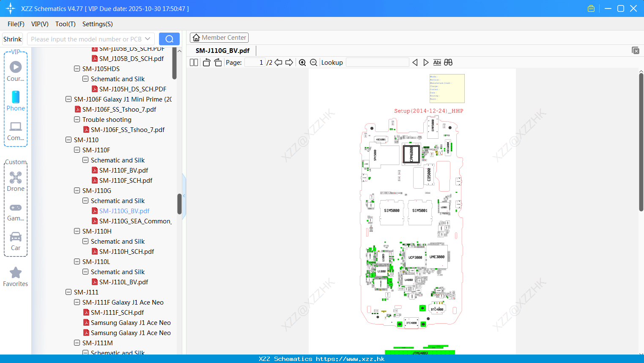Click the Lookup search text field
This screenshot has width=644, height=363.
tap(377, 63)
